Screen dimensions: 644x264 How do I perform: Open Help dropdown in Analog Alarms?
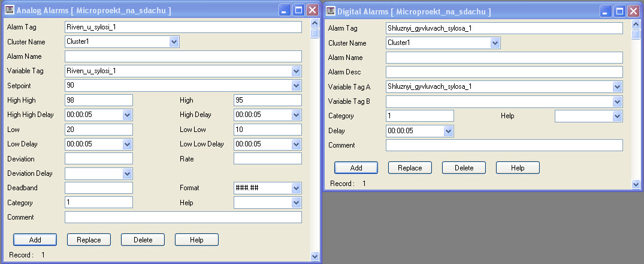pos(297,202)
